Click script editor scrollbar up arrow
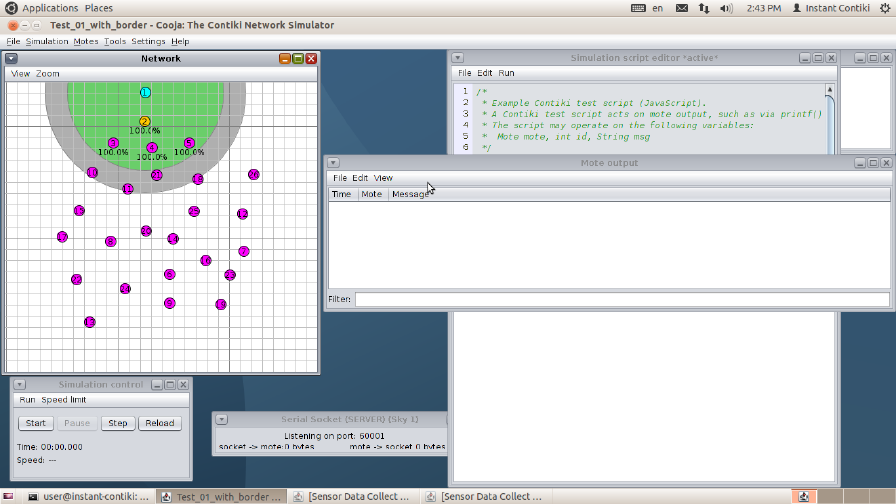The height and width of the screenshot is (504, 896). click(x=831, y=89)
